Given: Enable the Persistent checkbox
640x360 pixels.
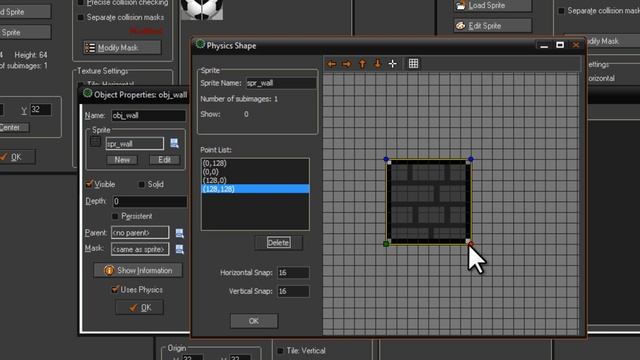Looking at the screenshot, I should click(x=115, y=216).
